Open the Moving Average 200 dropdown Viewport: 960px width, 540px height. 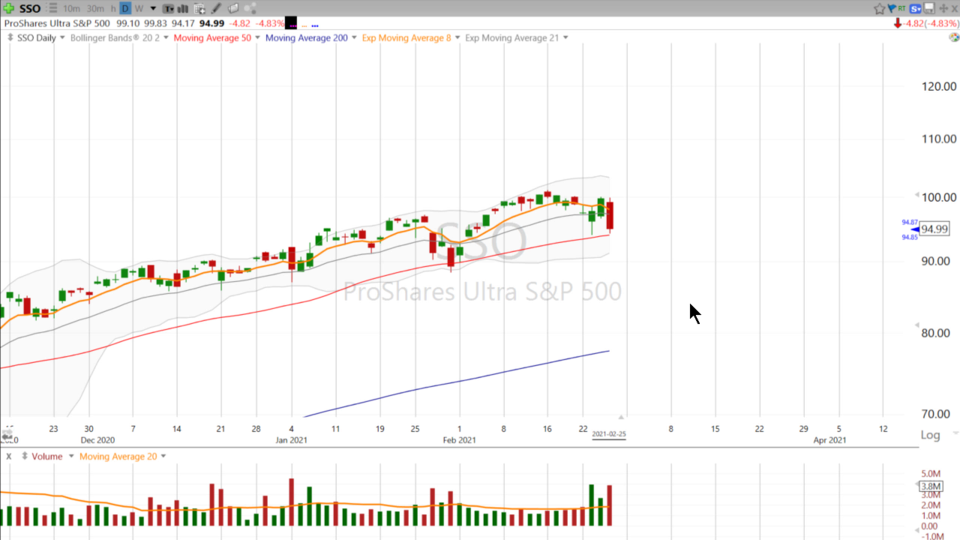point(354,38)
